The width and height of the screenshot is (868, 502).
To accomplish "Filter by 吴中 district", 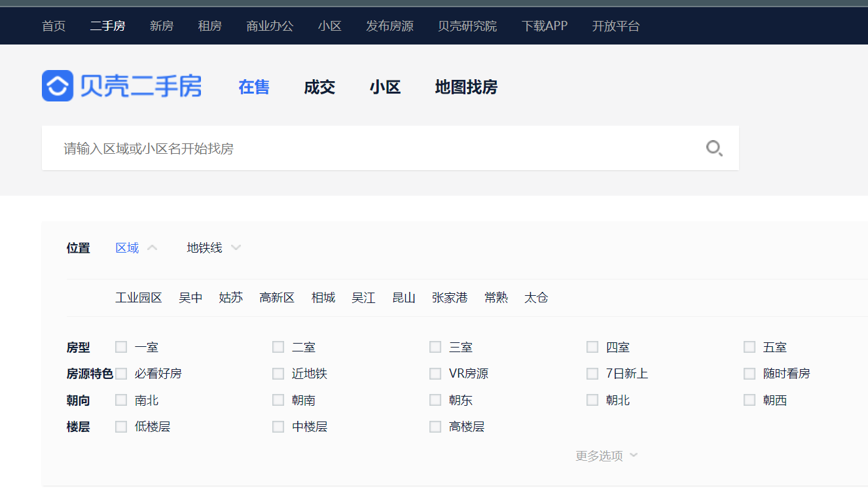I will click(190, 298).
